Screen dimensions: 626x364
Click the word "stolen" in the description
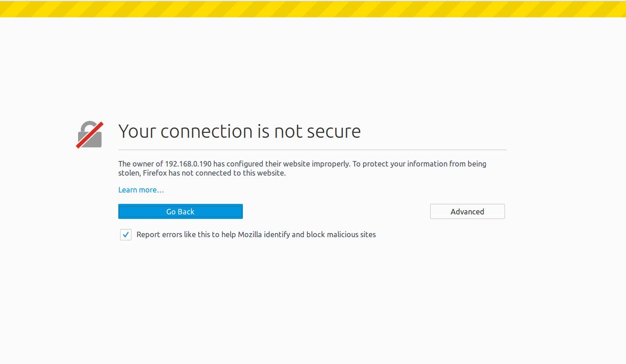tap(129, 173)
